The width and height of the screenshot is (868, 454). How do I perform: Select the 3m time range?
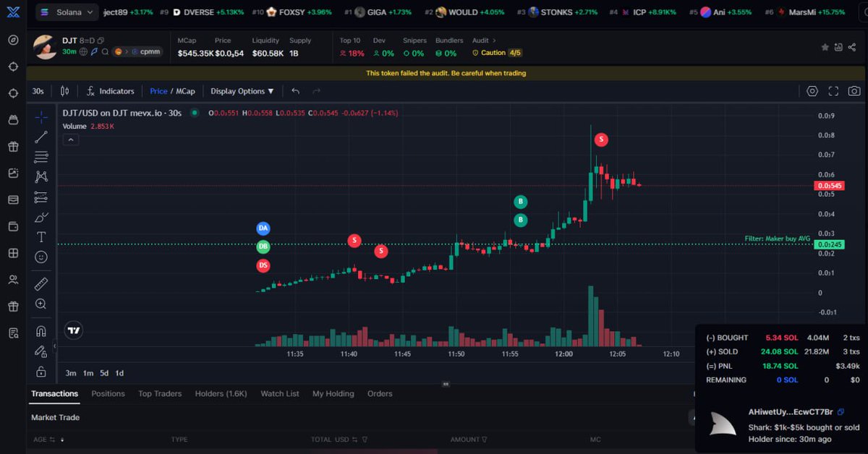pyautogui.click(x=71, y=373)
